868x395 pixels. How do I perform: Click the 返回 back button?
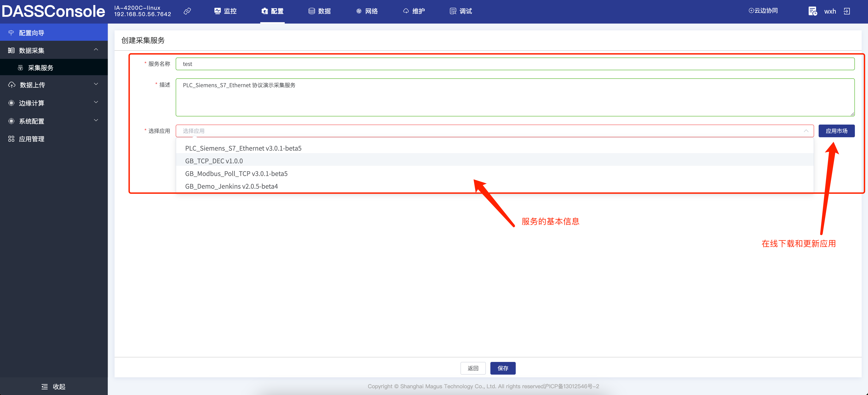pos(473,368)
